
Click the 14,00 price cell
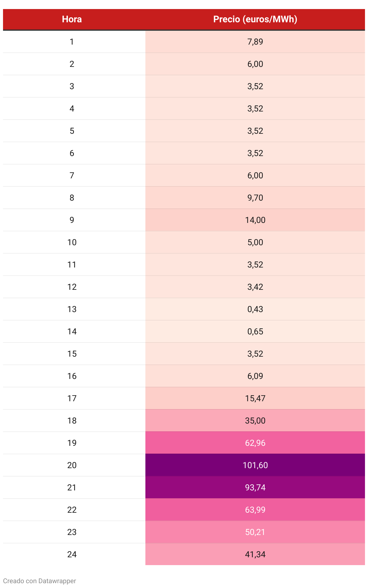[x=255, y=220]
